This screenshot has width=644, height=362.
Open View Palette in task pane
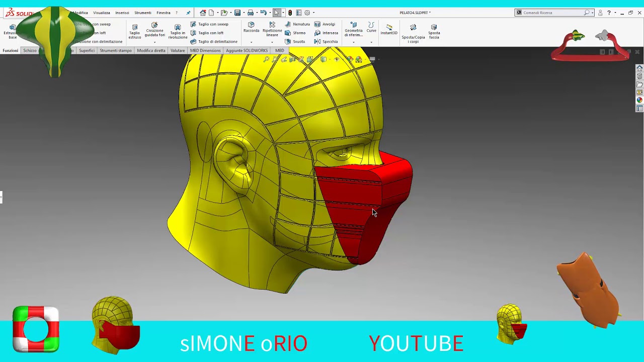pos(639,93)
